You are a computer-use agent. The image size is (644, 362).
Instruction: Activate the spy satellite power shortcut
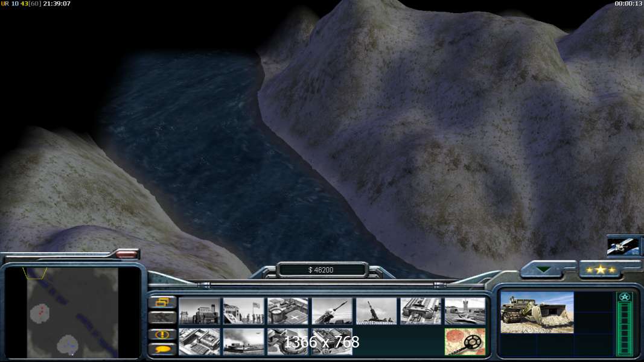[x=624, y=246]
